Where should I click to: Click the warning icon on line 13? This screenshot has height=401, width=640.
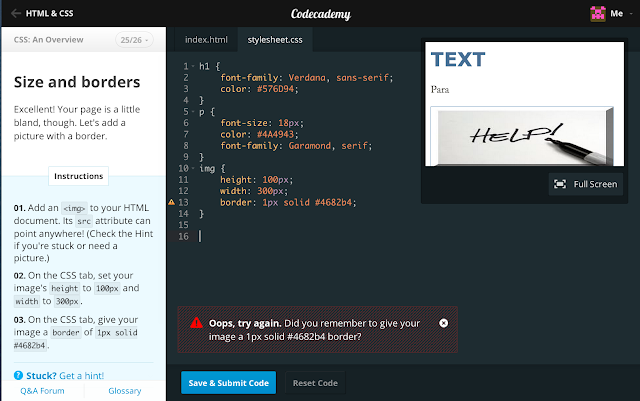pos(171,202)
